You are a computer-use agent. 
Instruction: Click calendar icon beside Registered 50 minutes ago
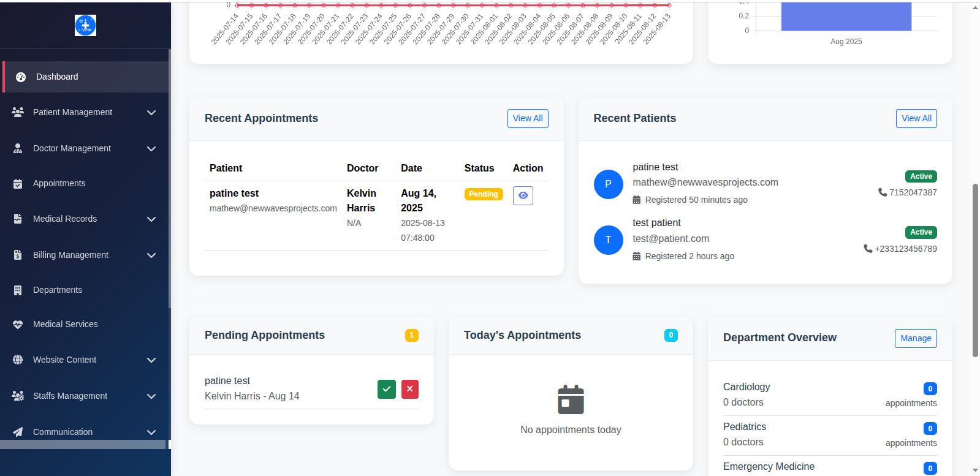point(637,200)
